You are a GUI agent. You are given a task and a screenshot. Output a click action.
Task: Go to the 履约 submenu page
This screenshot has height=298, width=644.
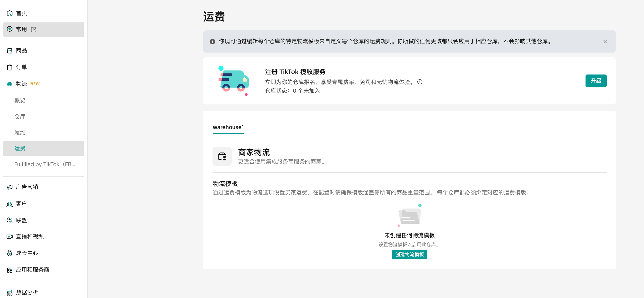(x=20, y=133)
